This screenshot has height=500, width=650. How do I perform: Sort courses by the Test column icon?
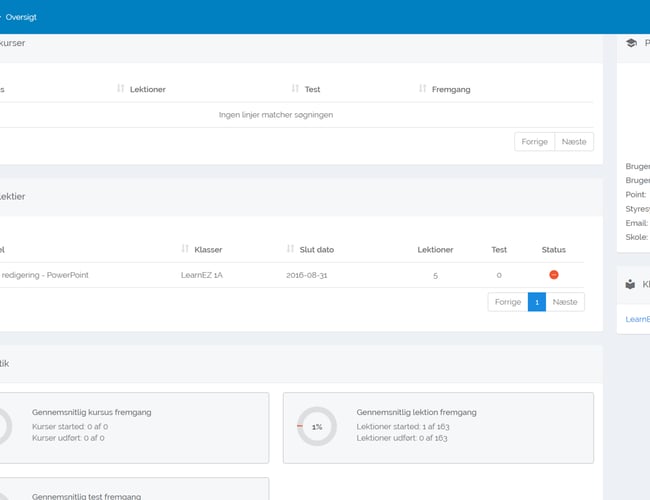(x=296, y=89)
